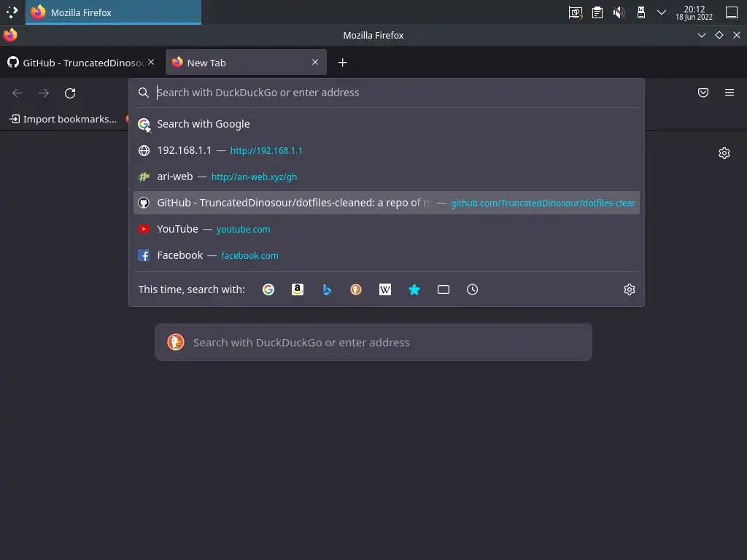Search in History clock icon
This screenshot has width=747, height=560.
[472, 289]
